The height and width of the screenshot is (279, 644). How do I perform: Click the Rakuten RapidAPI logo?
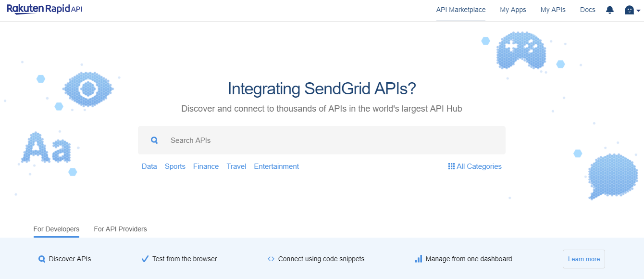(x=44, y=9)
